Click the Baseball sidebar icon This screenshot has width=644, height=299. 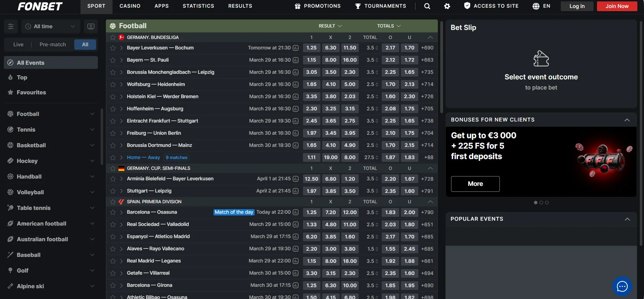tap(10, 255)
